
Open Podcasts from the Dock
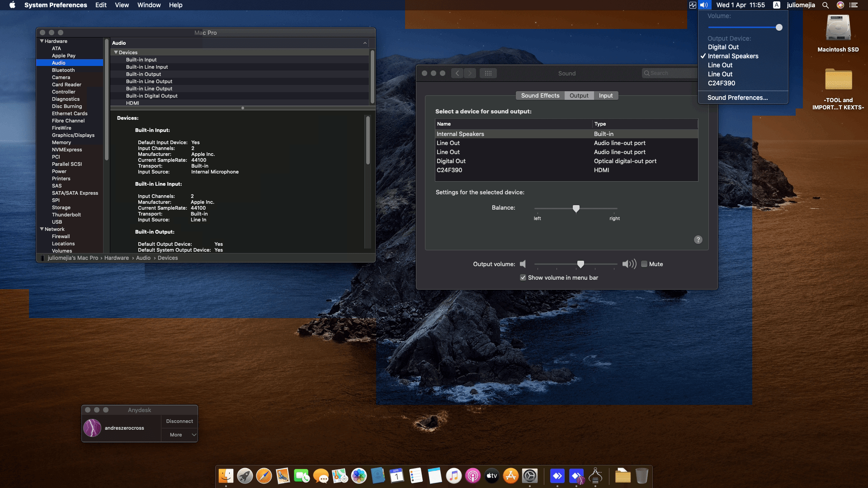472,476
